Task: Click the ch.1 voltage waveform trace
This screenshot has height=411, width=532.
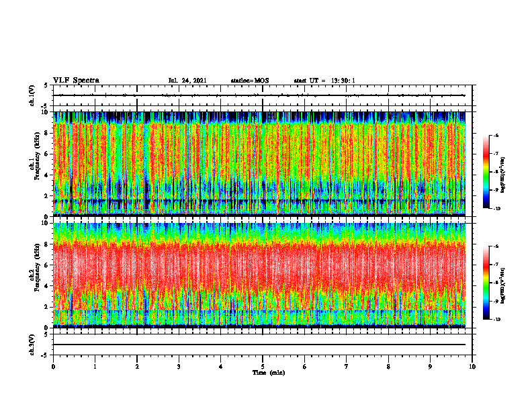Action: pyautogui.click(x=259, y=95)
